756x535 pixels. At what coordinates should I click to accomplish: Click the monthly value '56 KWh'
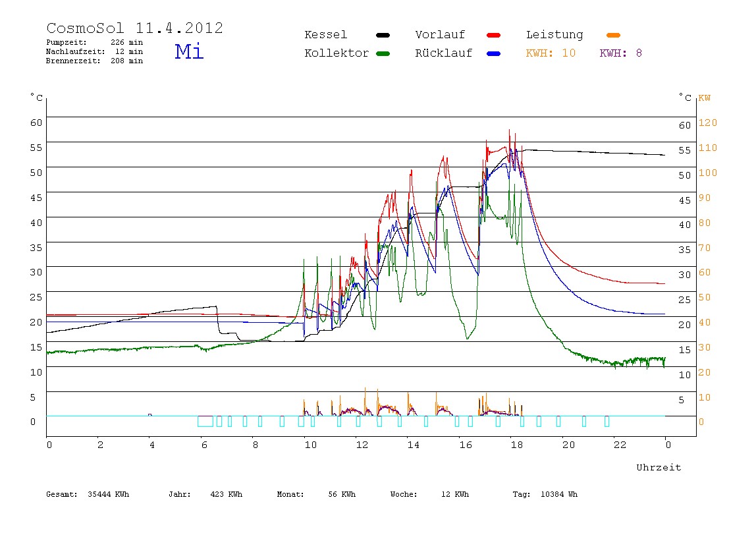click(342, 494)
